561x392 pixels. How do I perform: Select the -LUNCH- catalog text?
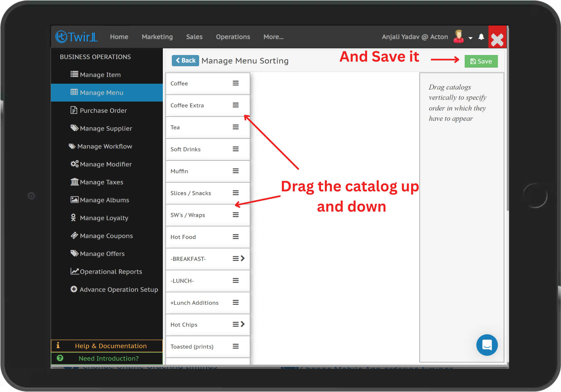[182, 281]
